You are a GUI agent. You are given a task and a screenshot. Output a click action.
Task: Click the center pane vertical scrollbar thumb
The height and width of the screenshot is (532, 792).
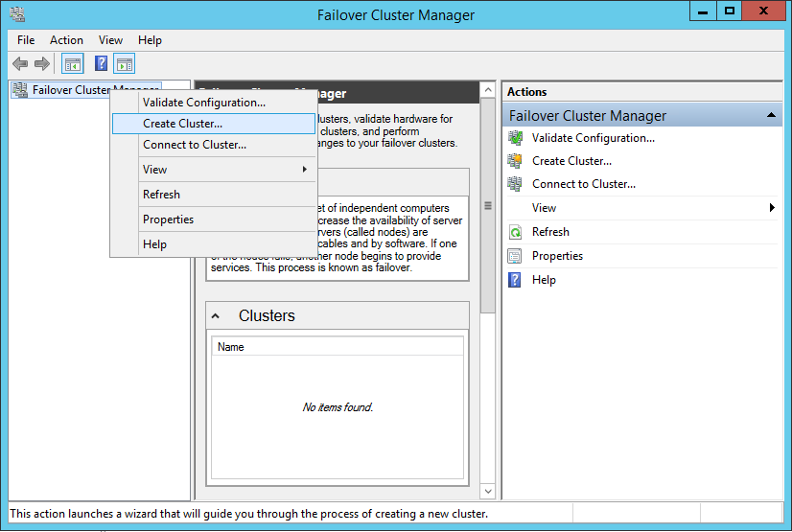pos(488,206)
